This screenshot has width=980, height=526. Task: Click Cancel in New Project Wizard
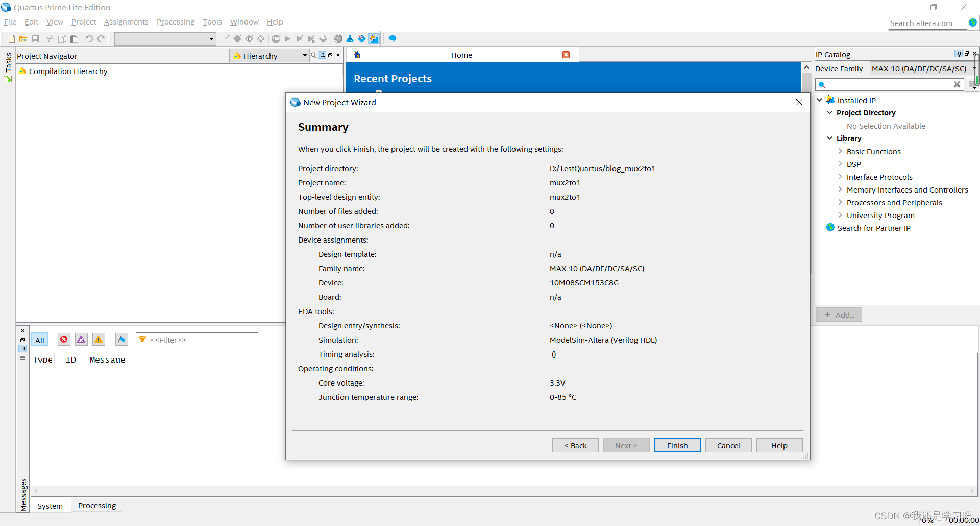(728, 445)
